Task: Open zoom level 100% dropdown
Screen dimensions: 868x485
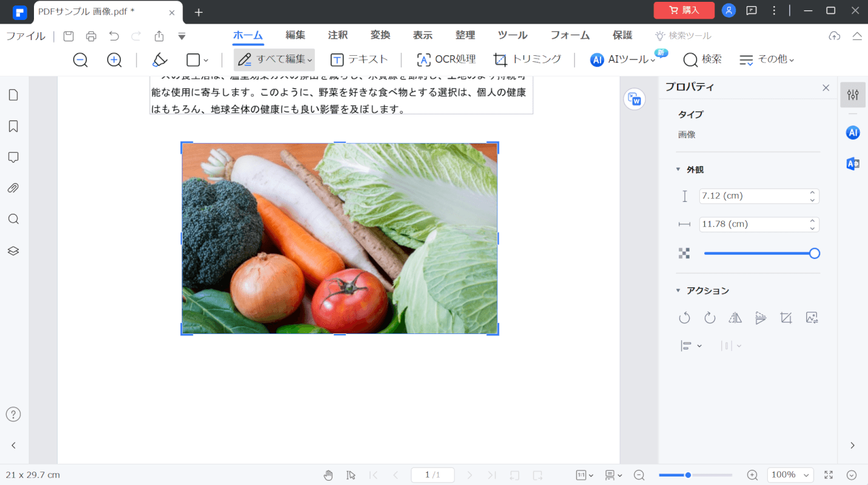Action: [790, 475]
